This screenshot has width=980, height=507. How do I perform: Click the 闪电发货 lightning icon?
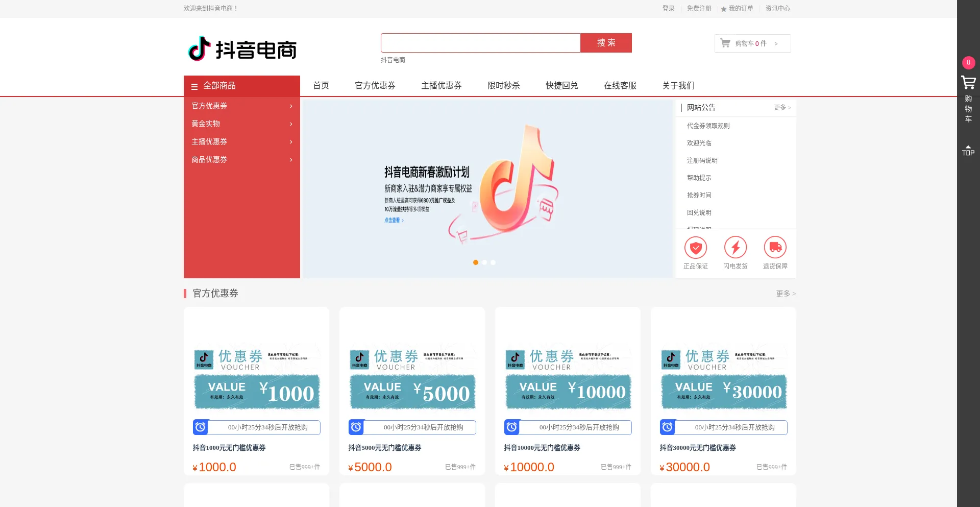coord(736,248)
